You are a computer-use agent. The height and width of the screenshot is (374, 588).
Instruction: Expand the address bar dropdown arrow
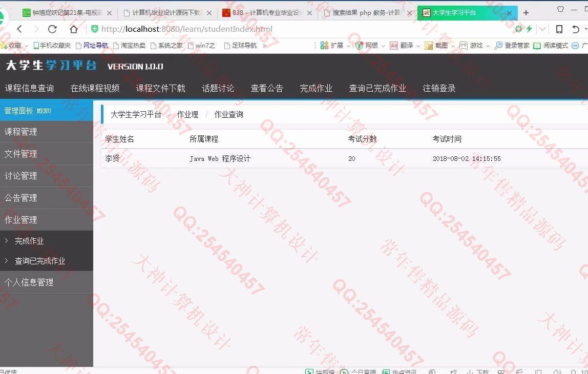point(542,29)
